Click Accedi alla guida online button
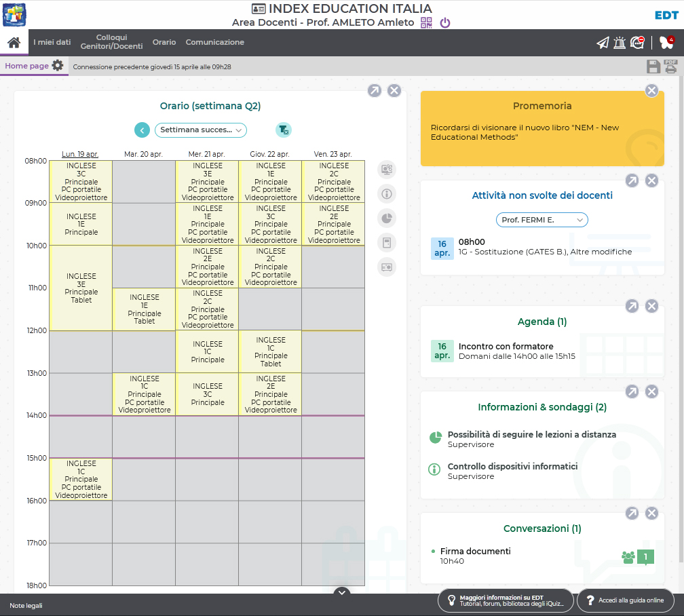684x616 pixels. coord(625,600)
